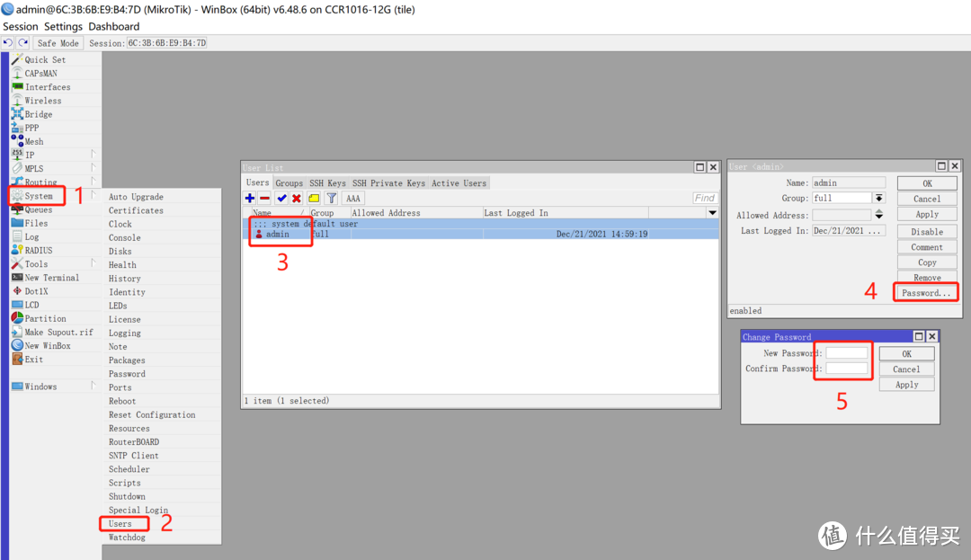Toggle the Safe Mode button
Viewport: 971px width, 560px height.
coord(58,43)
